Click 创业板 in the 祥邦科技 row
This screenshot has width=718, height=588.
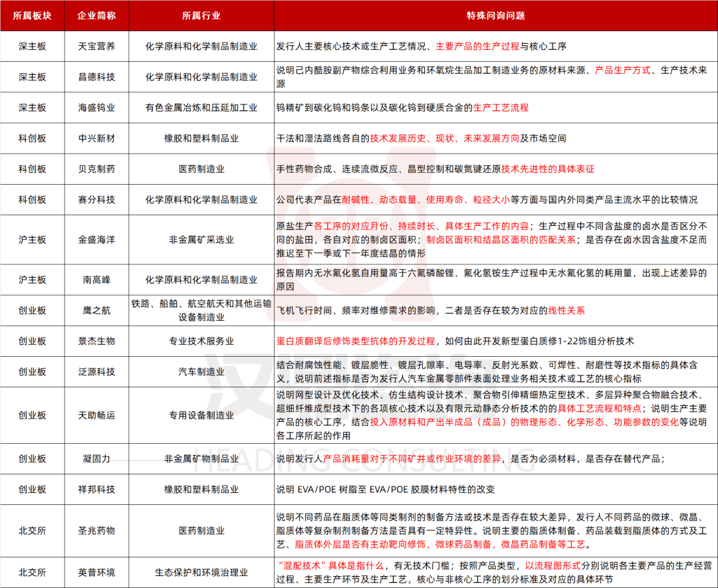coord(32,489)
